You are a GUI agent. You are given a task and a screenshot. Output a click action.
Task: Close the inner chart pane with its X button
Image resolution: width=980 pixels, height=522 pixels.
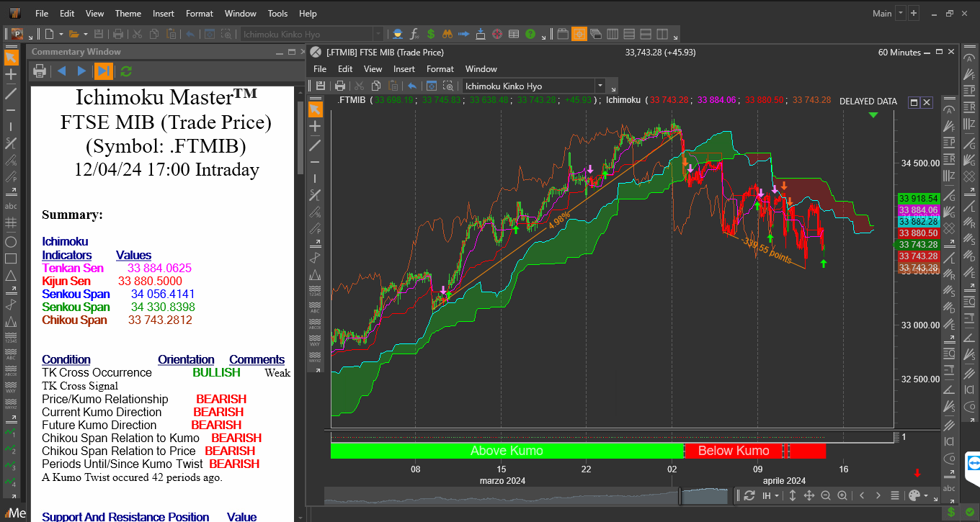click(927, 102)
